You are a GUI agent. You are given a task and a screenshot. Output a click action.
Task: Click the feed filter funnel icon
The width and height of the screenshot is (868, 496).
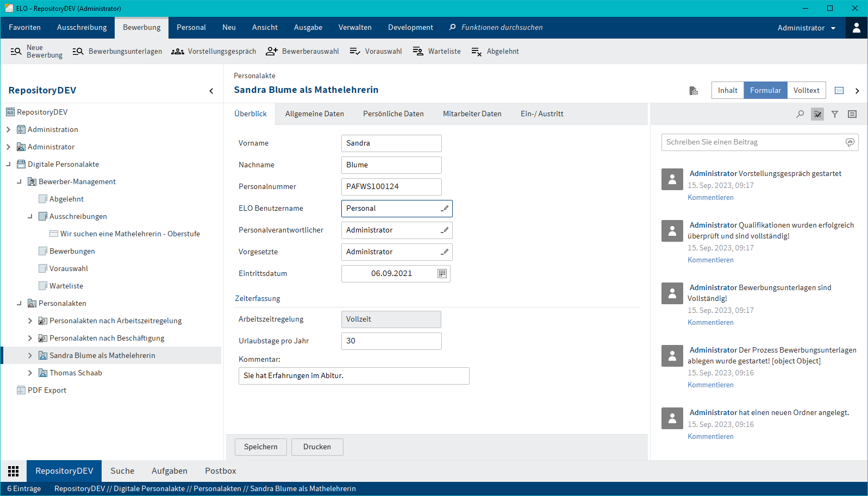835,114
